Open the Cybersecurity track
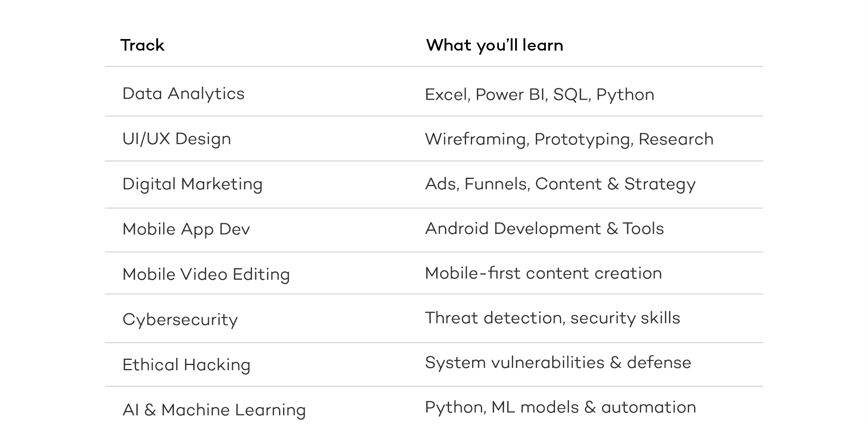Image resolution: width=868 pixels, height=424 pixels. [180, 320]
